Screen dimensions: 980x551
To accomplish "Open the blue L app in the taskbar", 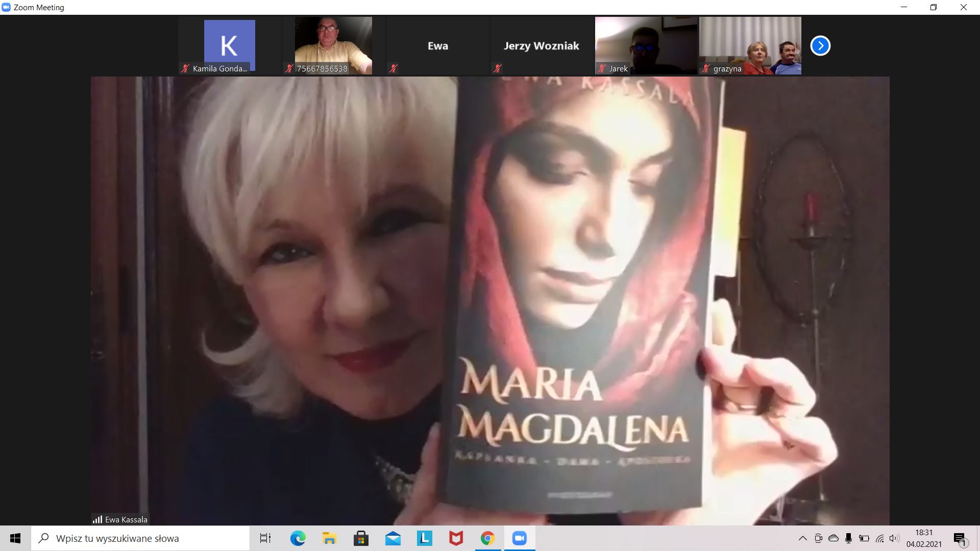I will pyautogui.click(x=424, y=538).
